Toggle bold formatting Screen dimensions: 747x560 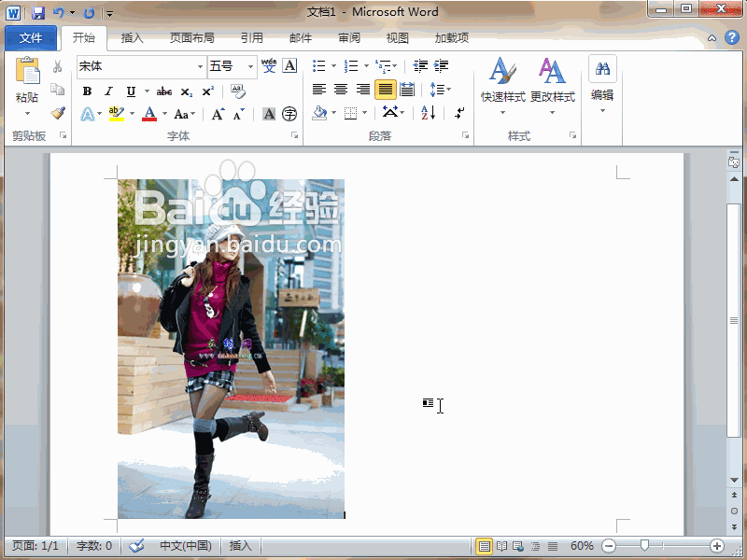87,91
